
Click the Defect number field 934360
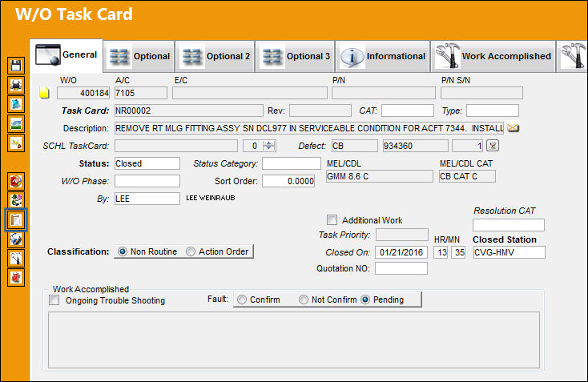pos(415,146)
